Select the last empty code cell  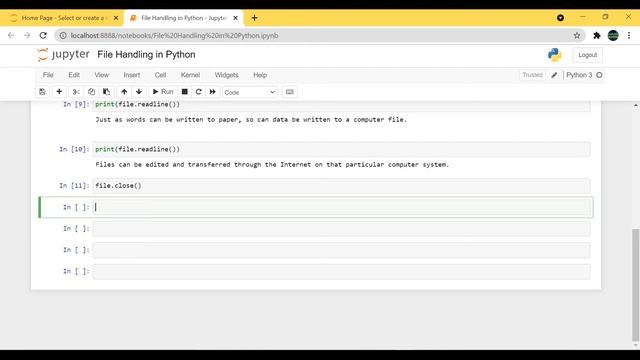[x=341, y=271]
